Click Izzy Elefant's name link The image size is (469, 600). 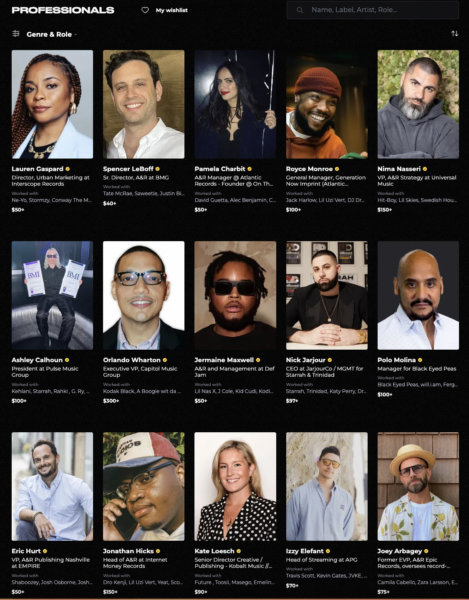(305, 551)
